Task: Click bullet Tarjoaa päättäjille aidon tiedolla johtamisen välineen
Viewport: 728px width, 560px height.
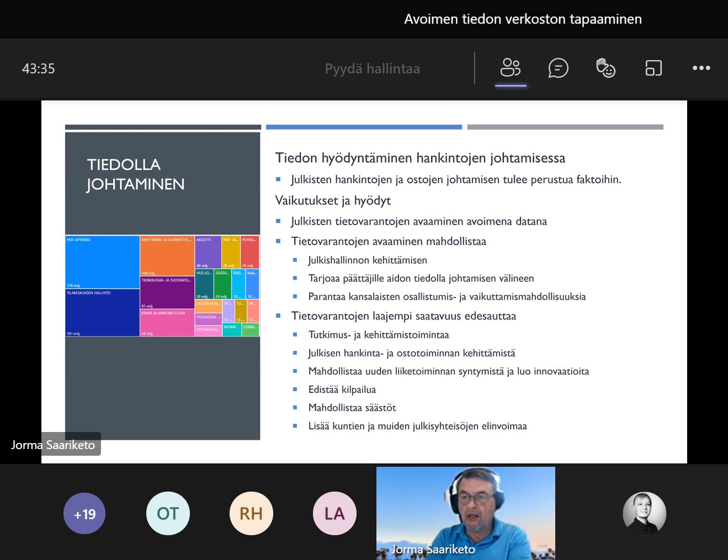Action: point(421,278)
